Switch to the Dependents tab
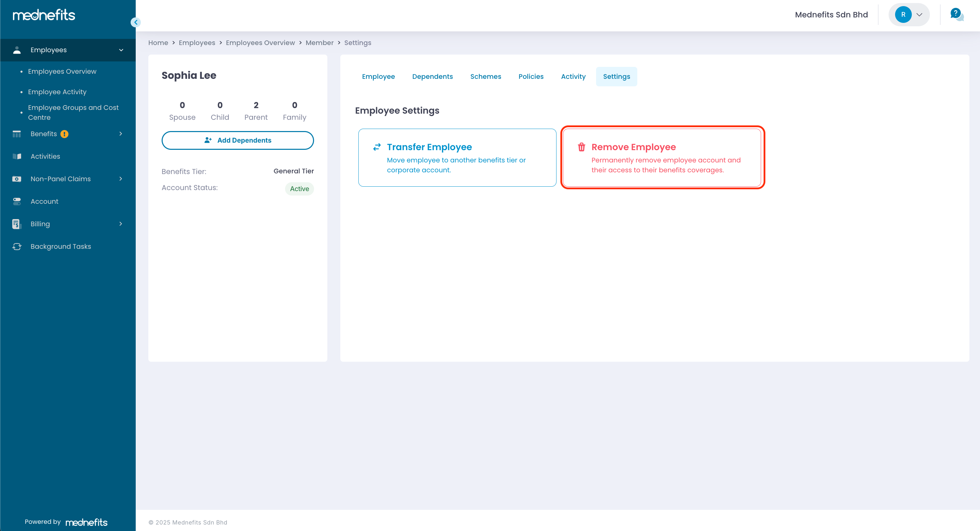The image size is (980, 531). [x=432, y=76]
